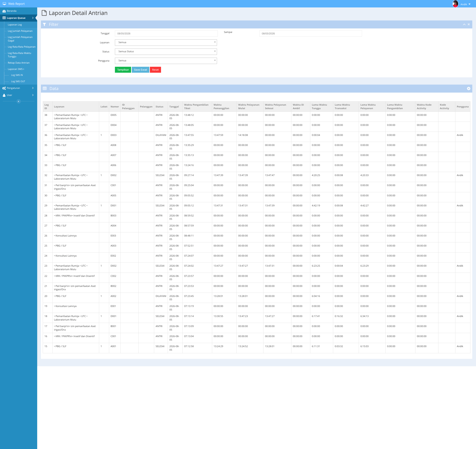
Task: Expand the Laporan SMS submenu
Action: (16, 69)
